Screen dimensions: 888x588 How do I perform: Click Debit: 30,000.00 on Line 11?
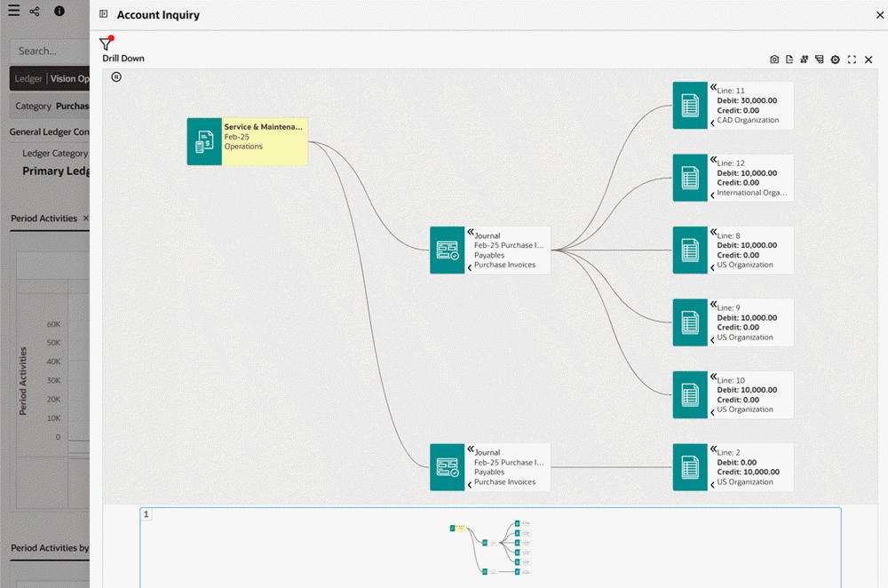[747, 100]
